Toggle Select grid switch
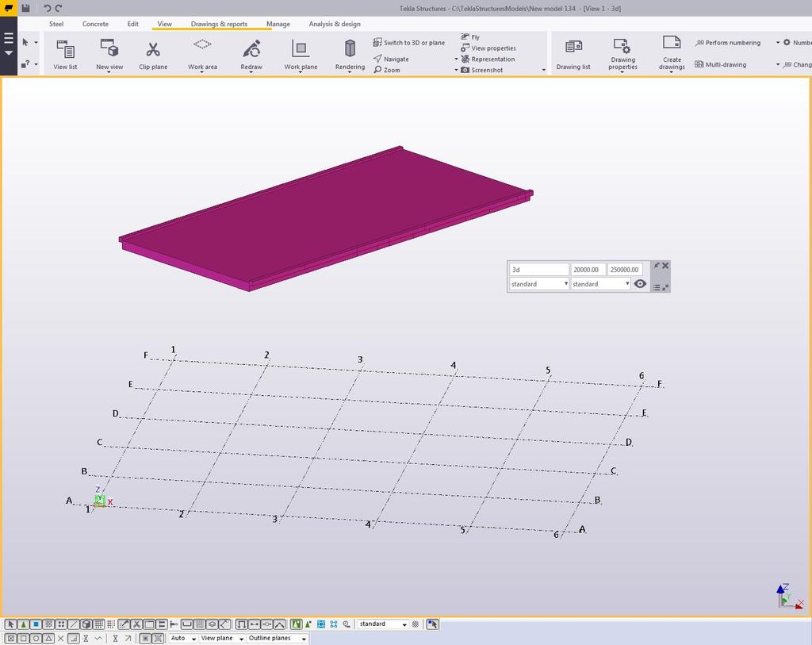This screenshot has height=645, width=812. pyautogui.click(x=99, y=624)
